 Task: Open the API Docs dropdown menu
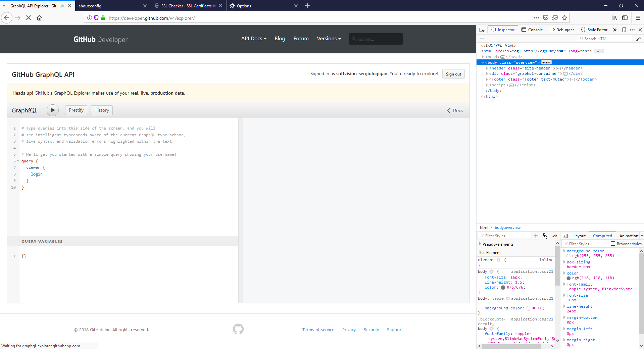(x=254, y=39)
